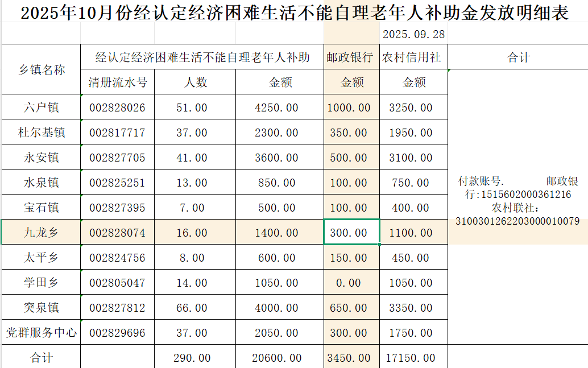The image size is (588, 368).
Task: Select the active cell 300.00 in 九龙乡 row
Action: 351,233
